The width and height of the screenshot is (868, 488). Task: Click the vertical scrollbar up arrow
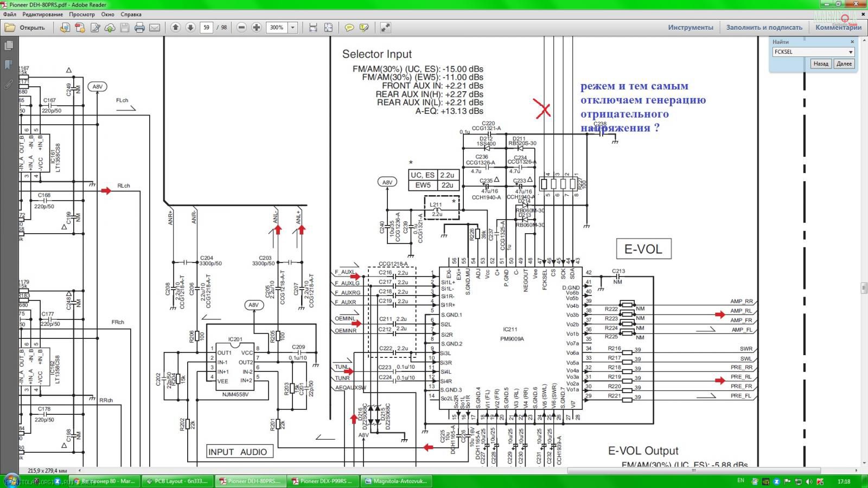(x=864, y=40)
